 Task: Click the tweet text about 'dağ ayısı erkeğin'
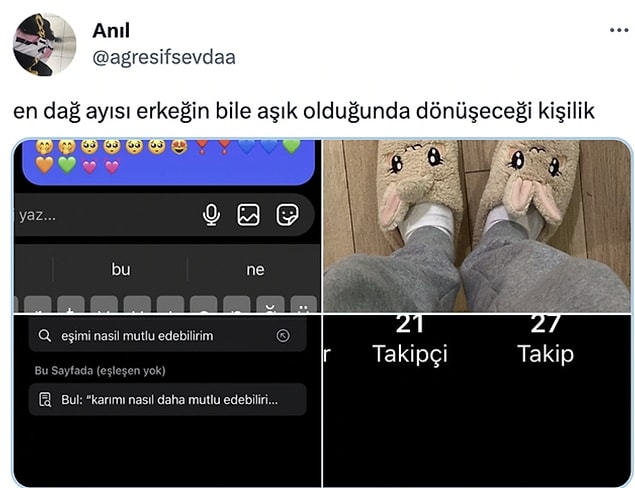click(304, 111)
